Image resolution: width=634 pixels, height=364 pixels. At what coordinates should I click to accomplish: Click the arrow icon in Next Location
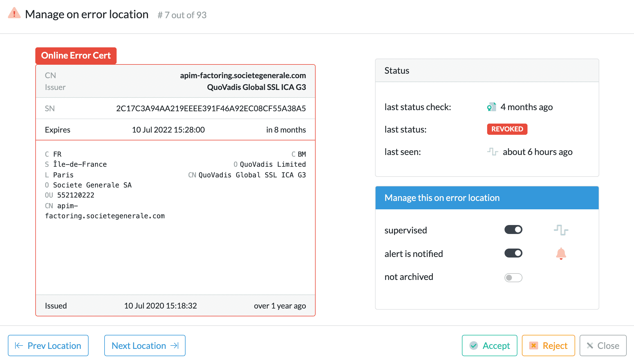[175, 346]
